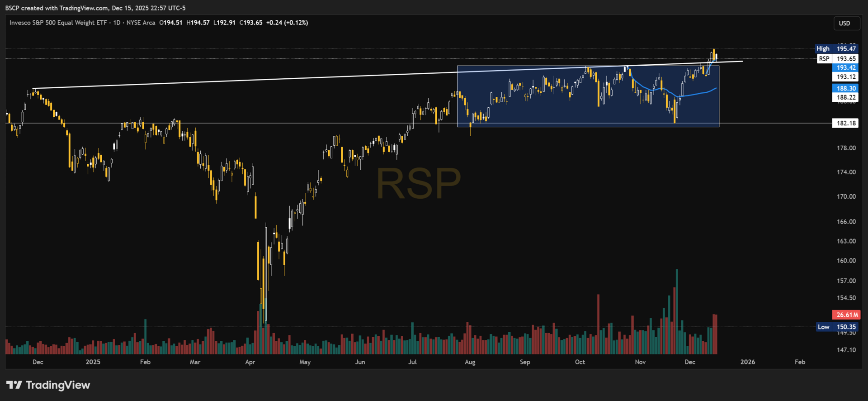Click the Low 150.35 price label
Viewport: 868px width, 401px height.
click(x=837, y=327)
